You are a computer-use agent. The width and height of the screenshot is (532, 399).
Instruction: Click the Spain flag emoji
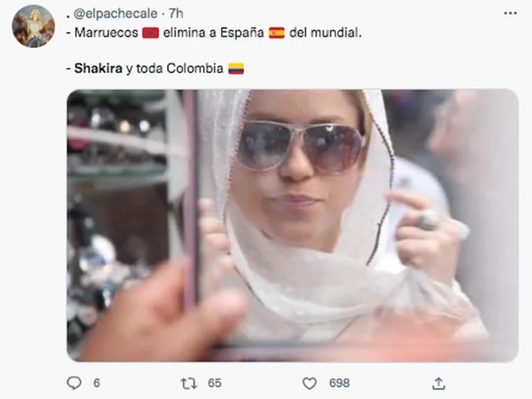pyautogui.click(x=277, y=33)
